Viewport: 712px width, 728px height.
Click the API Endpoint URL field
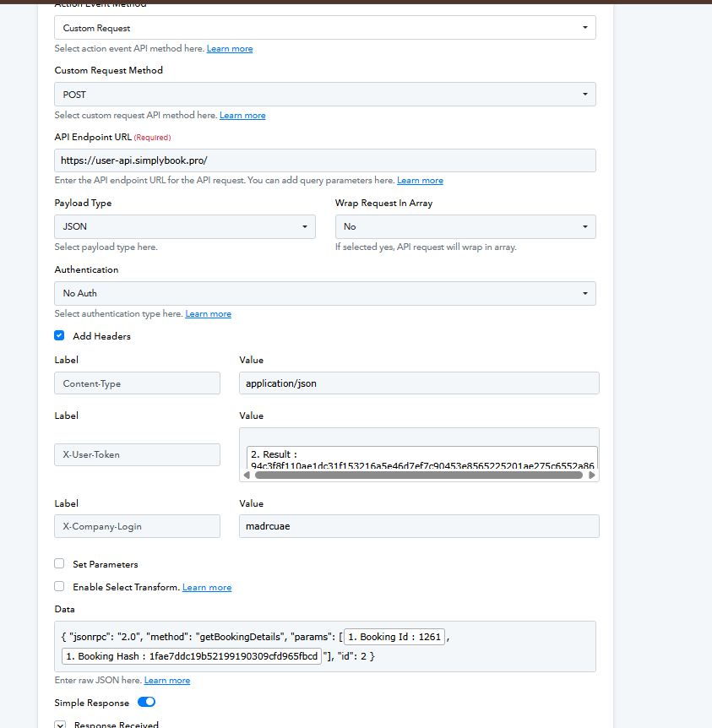pos(324,160)
